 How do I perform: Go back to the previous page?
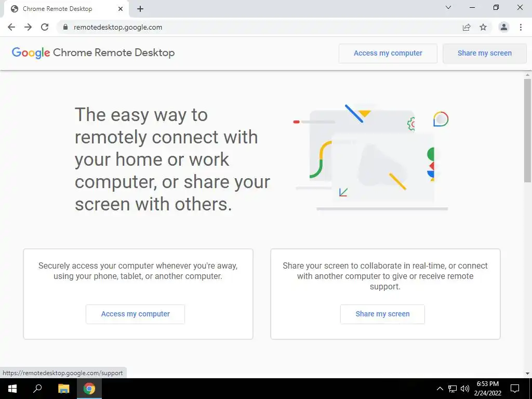pyautogui.click(x=11, y=27)
